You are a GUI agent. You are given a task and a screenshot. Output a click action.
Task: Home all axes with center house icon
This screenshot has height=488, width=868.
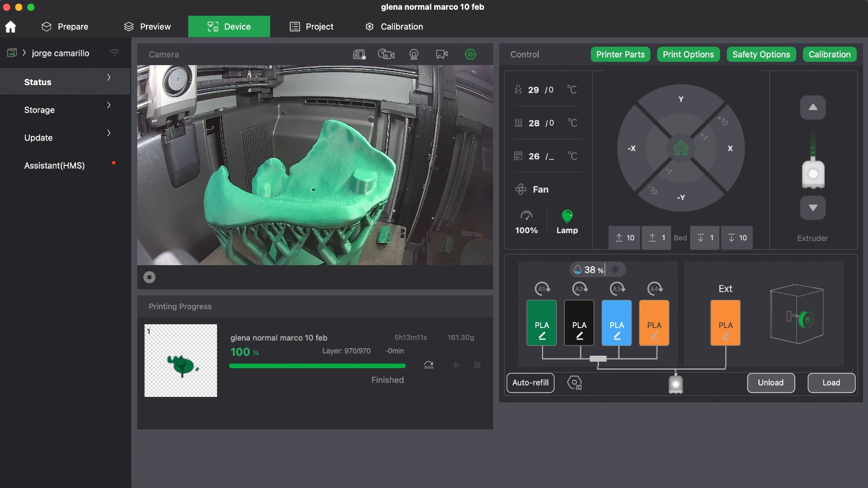(681, 148)
